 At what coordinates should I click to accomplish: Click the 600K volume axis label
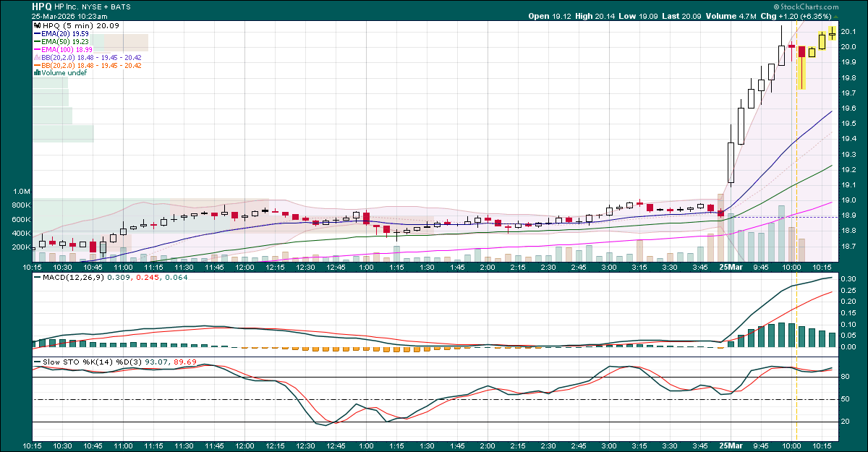point(21,219)
